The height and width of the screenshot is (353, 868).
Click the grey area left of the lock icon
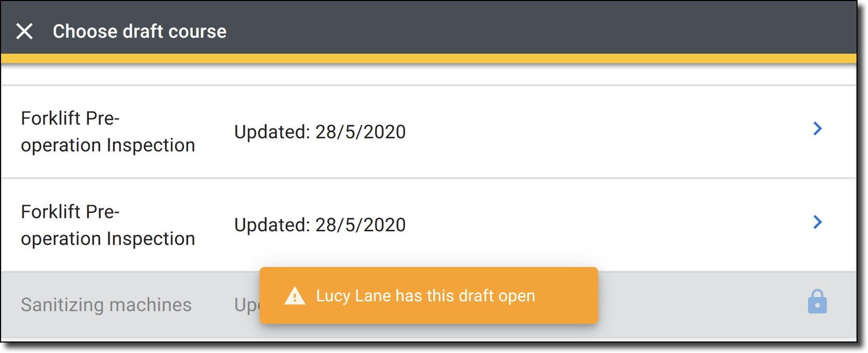click(700, 304)
